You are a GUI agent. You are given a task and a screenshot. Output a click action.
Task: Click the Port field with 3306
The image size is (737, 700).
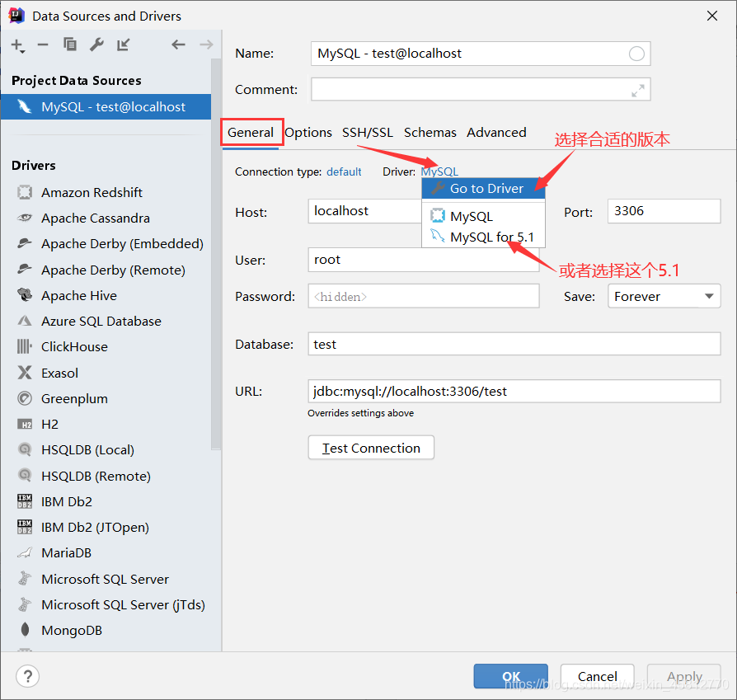click(664, 211)
